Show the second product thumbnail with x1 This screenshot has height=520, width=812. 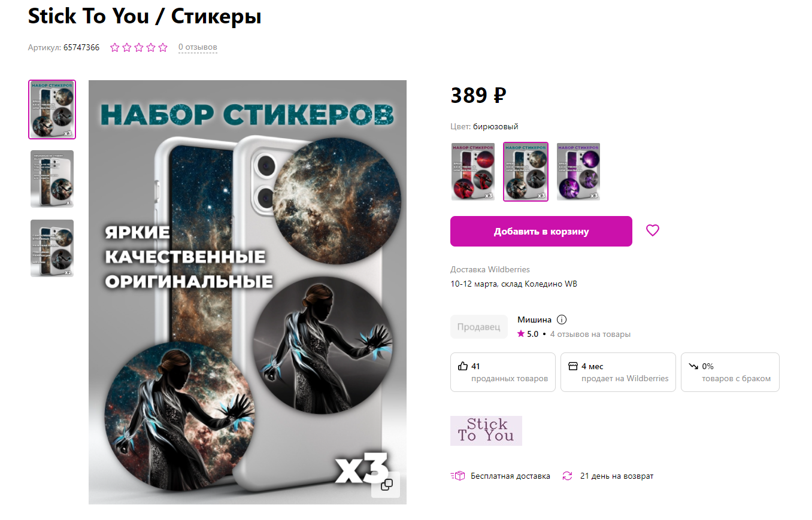[52, 179]
